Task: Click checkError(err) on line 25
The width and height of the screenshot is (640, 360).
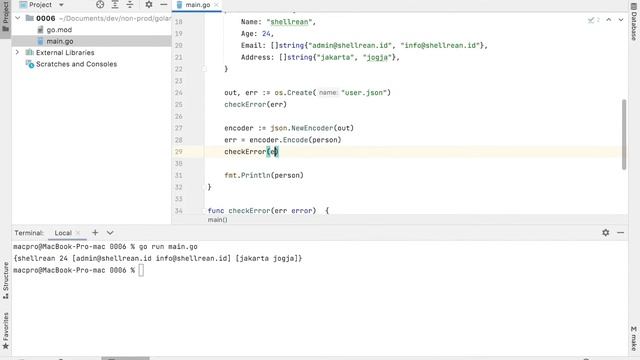Action: [256, 104]
